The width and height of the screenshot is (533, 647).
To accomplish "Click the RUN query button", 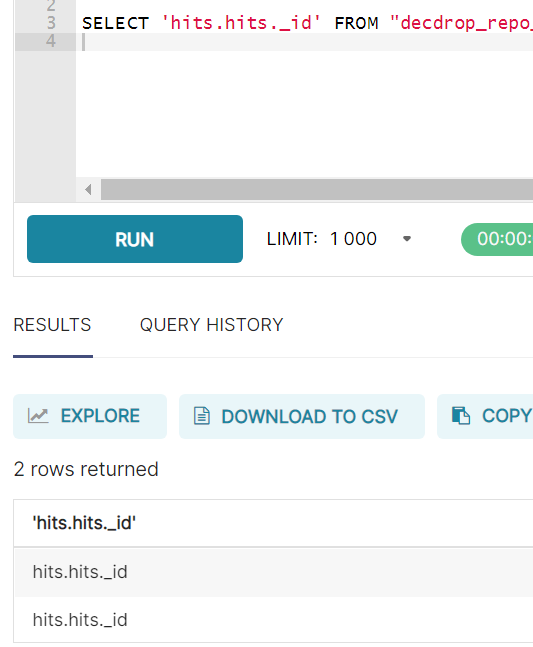I will 134,239.
